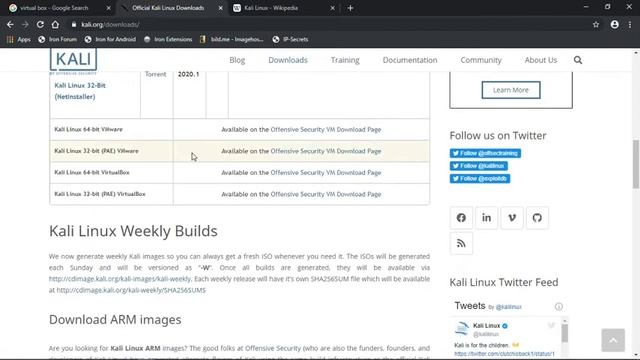Click the Twitter feed widget scrollbar
Screen dimensions: 640x360
click(564, 333)
